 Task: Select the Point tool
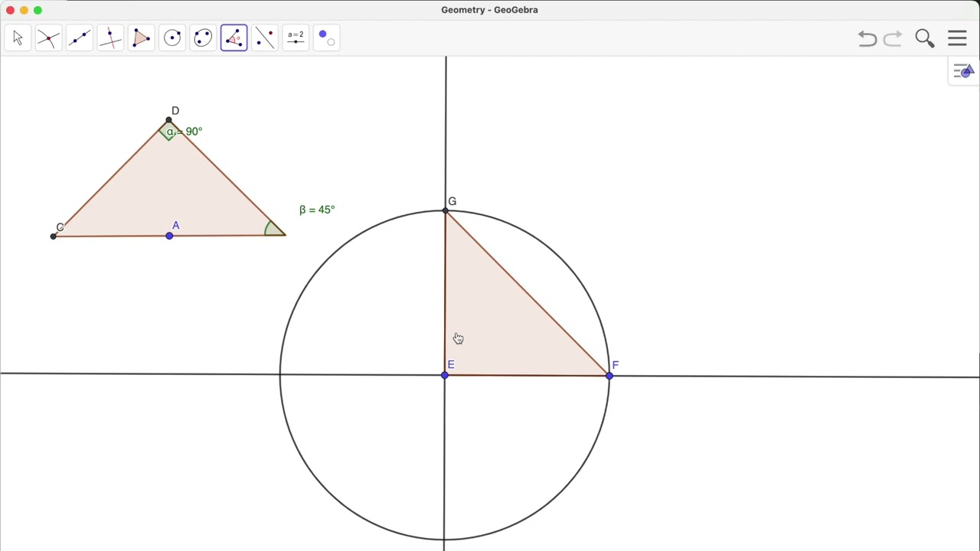point(48,37)
